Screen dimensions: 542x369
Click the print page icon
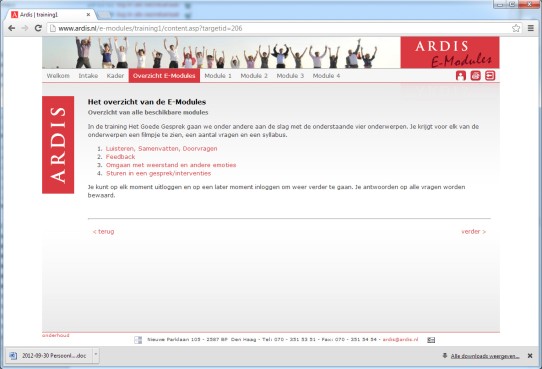(475, 76)
